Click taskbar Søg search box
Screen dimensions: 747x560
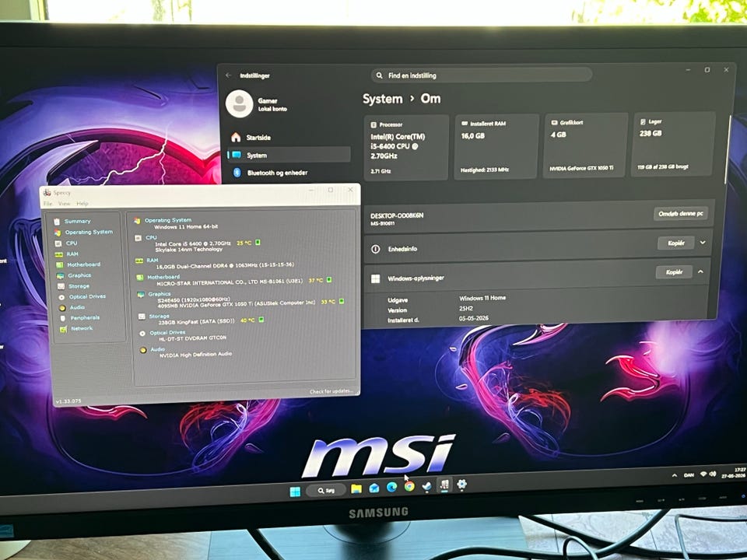pyautogui.click(x=326, y=490)
